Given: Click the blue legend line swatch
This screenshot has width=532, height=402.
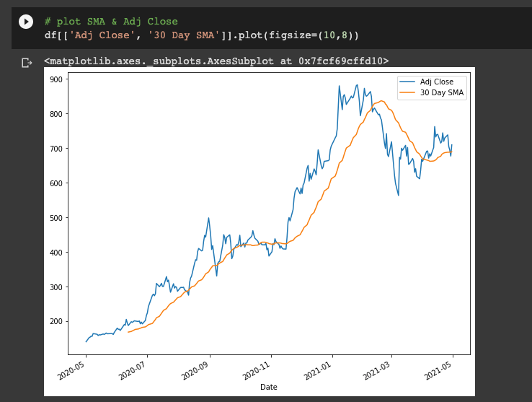Looking at the screenshot, I should point(409,82).
